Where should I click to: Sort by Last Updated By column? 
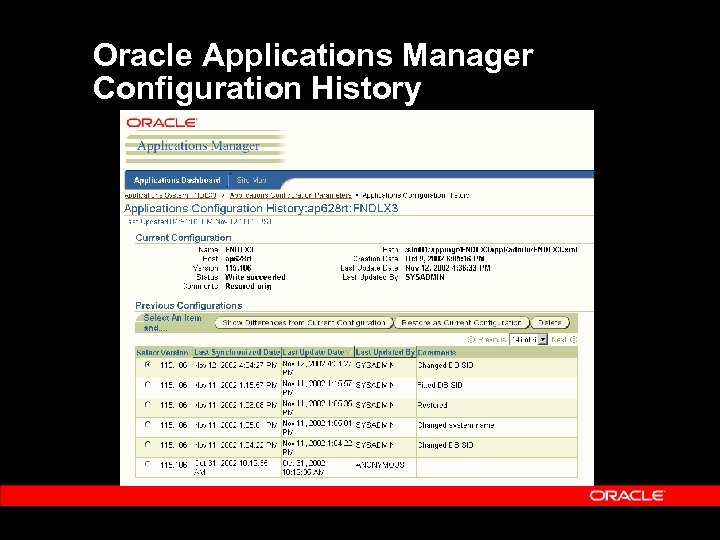(x=385, y=352)
